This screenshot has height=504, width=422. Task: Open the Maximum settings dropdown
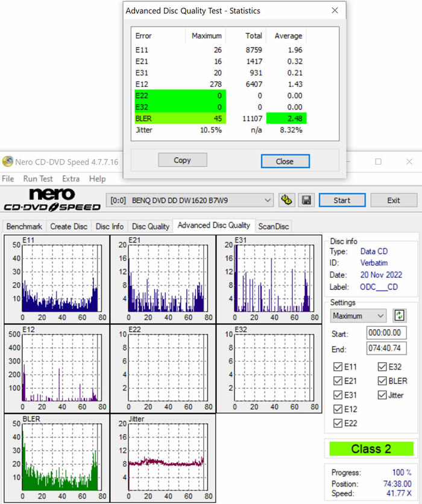coord(358,316)
